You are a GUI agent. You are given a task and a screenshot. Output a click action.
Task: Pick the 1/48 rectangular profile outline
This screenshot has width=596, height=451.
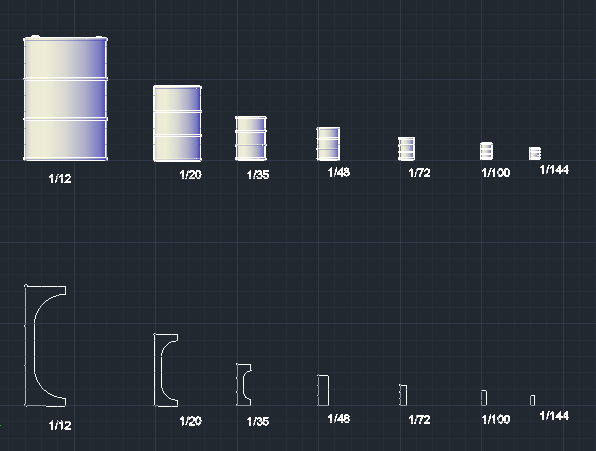(x=323, y=390)
